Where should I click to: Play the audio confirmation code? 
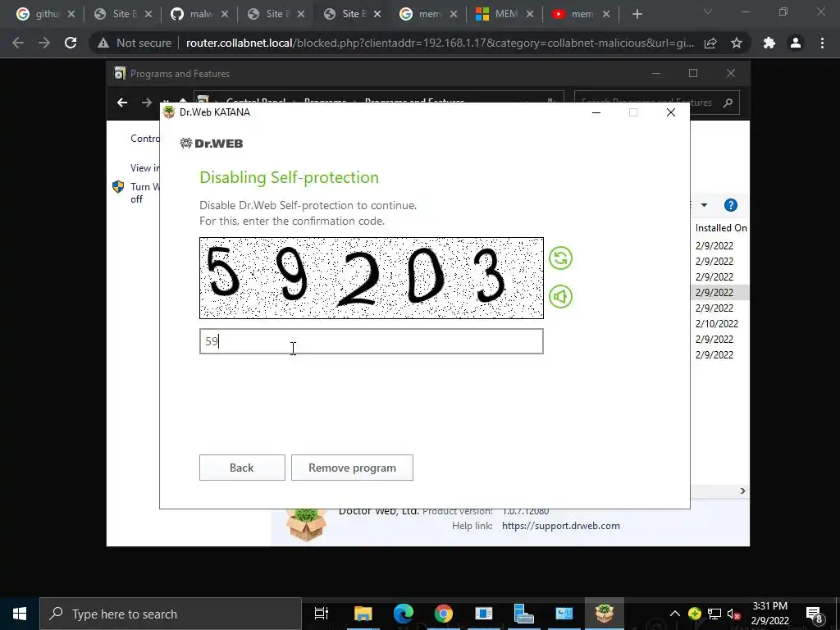[x=560, y=297]
